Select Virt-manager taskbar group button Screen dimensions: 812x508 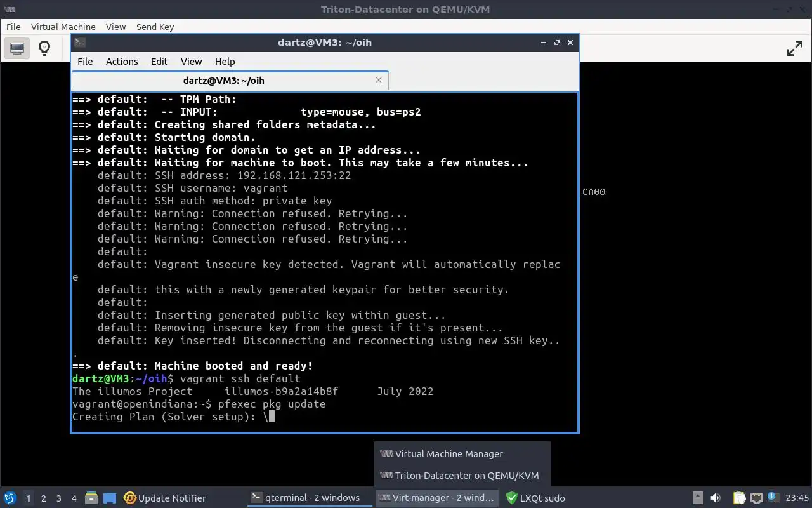point(436,498)
